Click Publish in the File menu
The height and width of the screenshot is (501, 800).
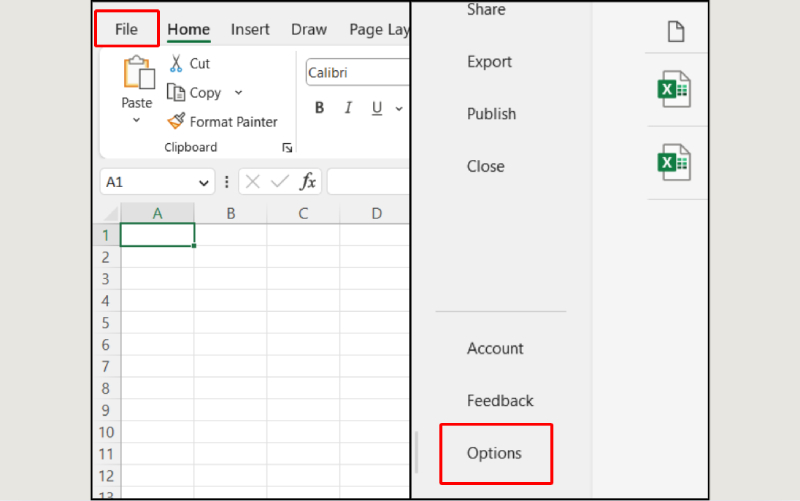click(491, 114)
